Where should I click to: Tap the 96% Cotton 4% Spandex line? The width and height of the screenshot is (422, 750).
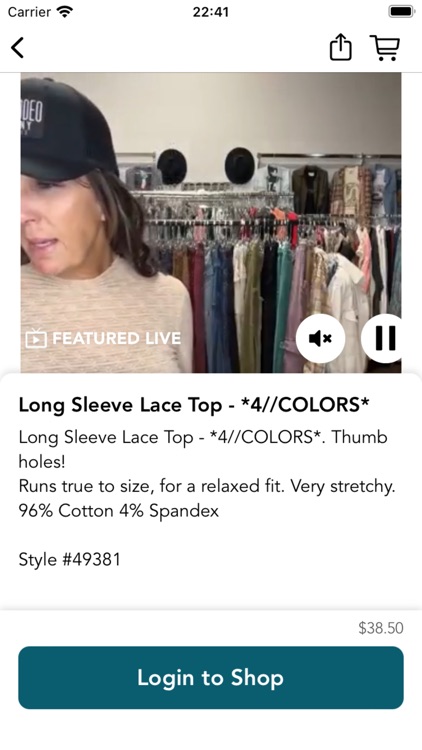coord(119,511)
